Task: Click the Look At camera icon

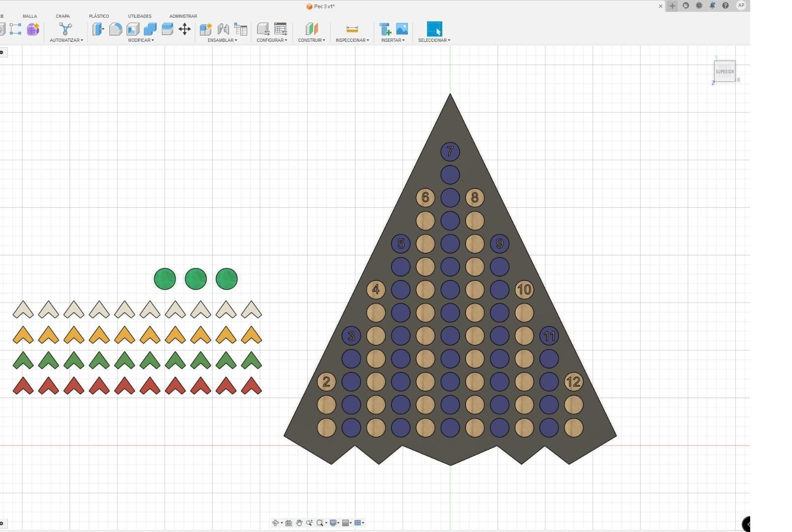Action: click(289, 523)
